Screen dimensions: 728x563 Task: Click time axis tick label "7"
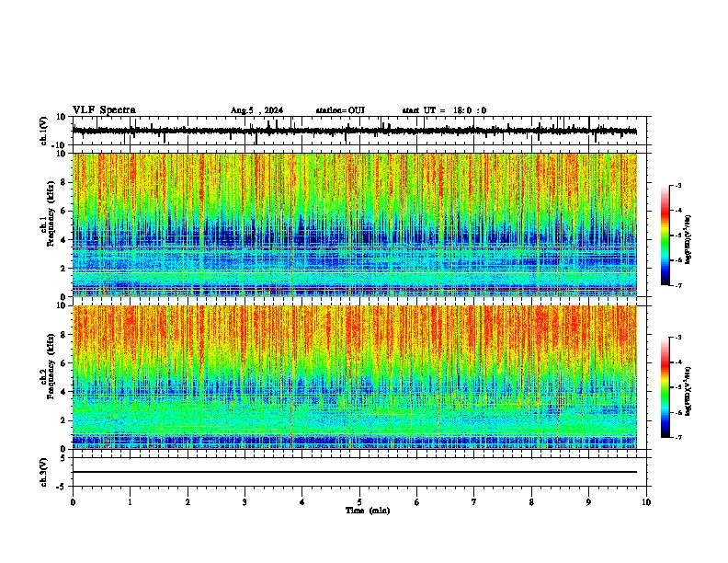(x=474, y=502)
